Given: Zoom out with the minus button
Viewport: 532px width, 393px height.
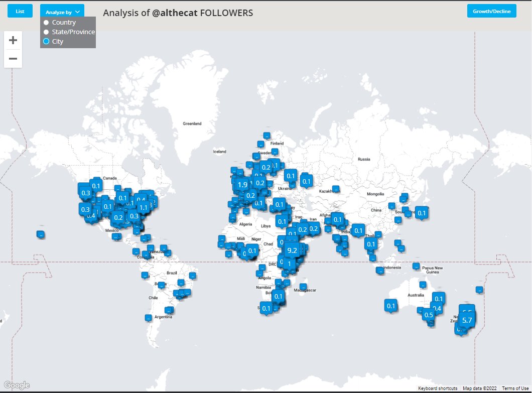Looking at the screenshot, I should pyautogui.click(x=13, y=58).
